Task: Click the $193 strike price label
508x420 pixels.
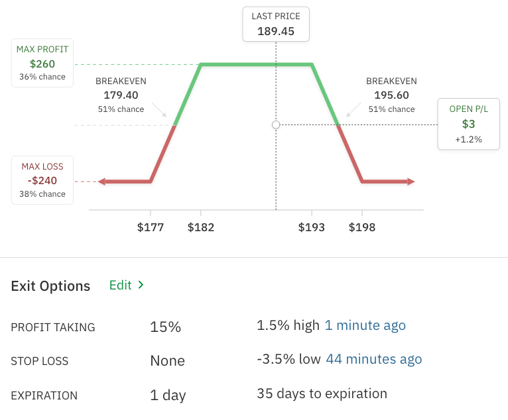Action: point(312,227)
